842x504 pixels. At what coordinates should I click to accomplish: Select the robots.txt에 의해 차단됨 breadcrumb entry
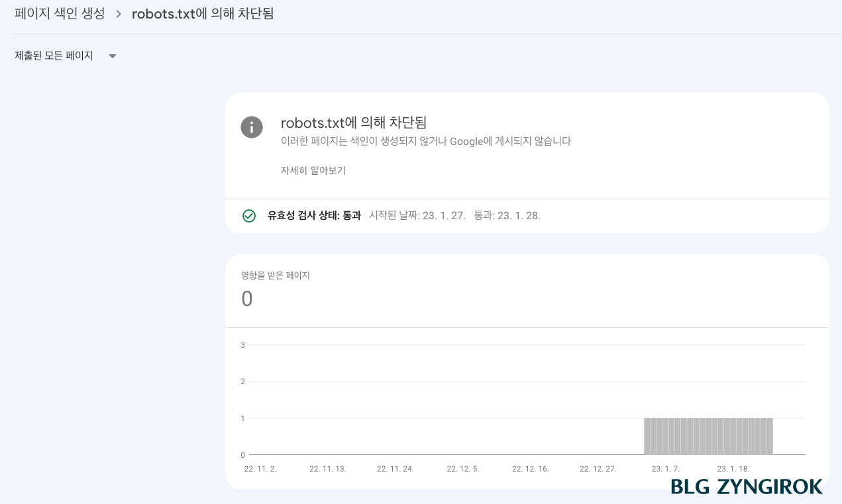tap(203, 13)
